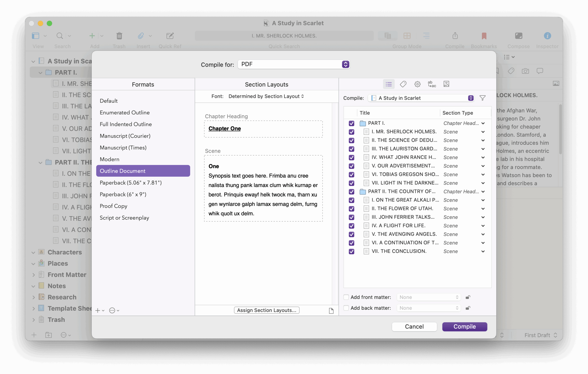The height and width of the screenshot is (374, 588).
Task: Enable the Add back matter checkbox
Action: click(x=346, y=308)
